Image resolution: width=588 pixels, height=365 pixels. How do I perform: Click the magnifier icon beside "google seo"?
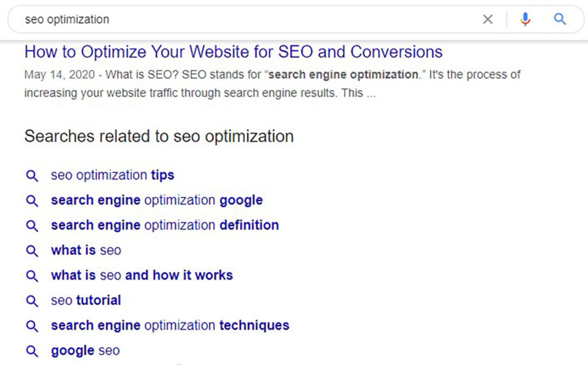(x=32, y=351)
